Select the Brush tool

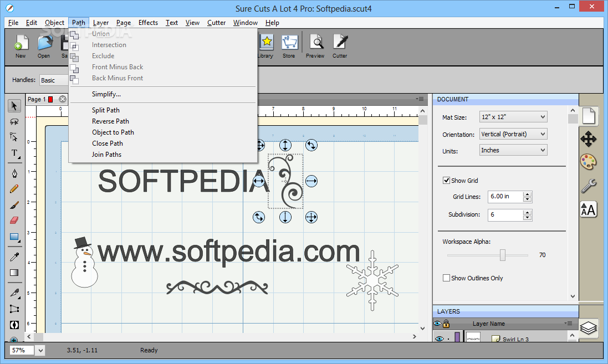[14, 205]
